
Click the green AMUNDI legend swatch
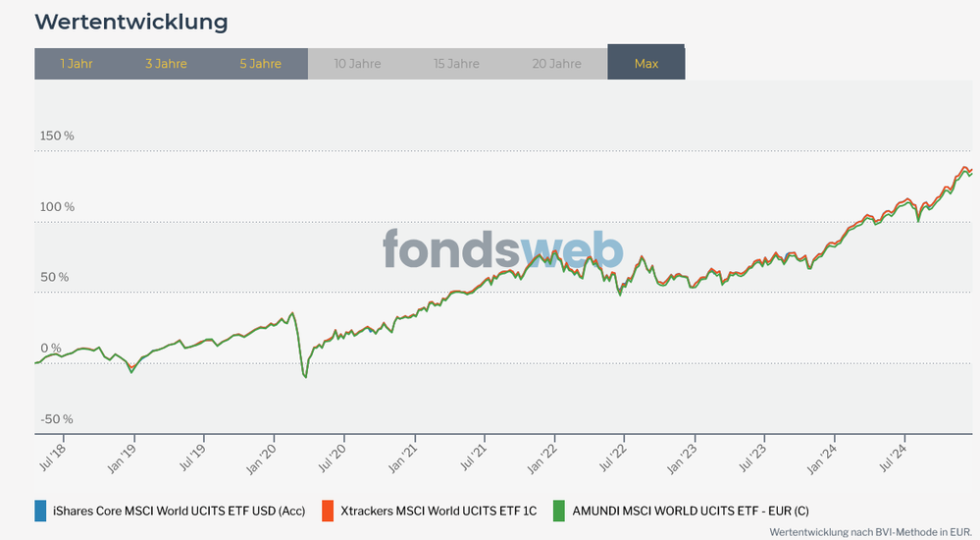(558, 511)
